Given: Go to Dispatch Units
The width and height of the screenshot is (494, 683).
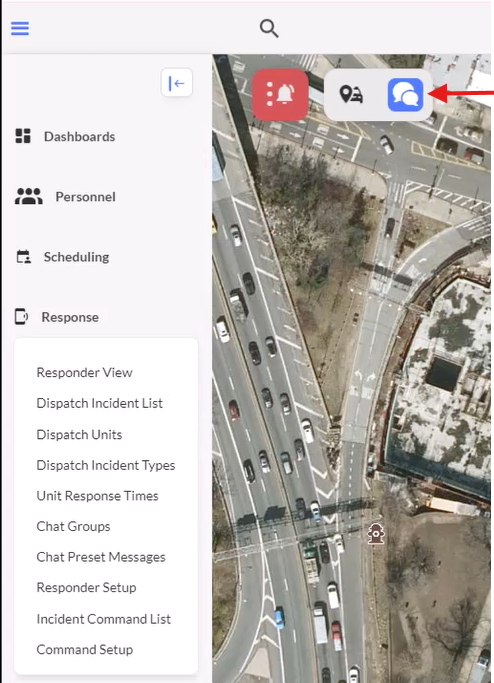Looking at the screenshot, I should click(x=79, y=435).
